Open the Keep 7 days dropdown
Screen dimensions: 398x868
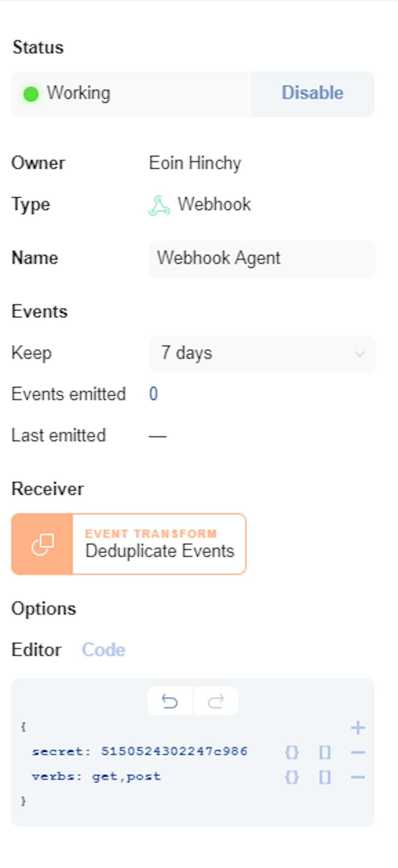(x=262, y=353)
